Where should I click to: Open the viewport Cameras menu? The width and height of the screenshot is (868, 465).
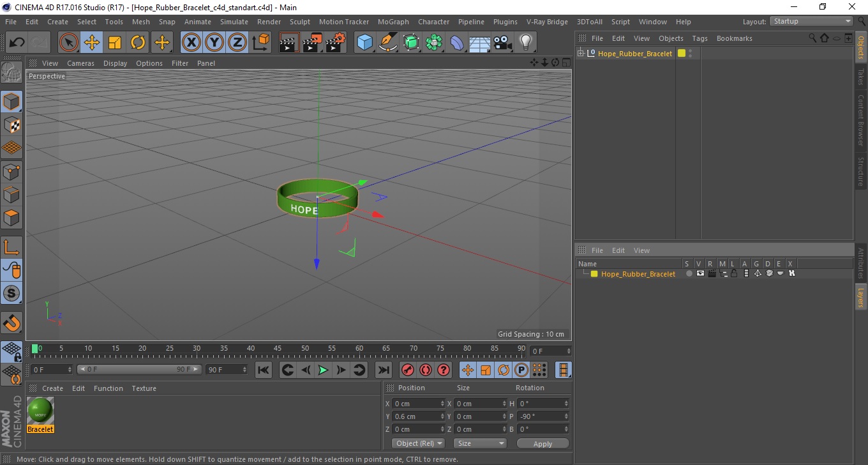point(80,63)
